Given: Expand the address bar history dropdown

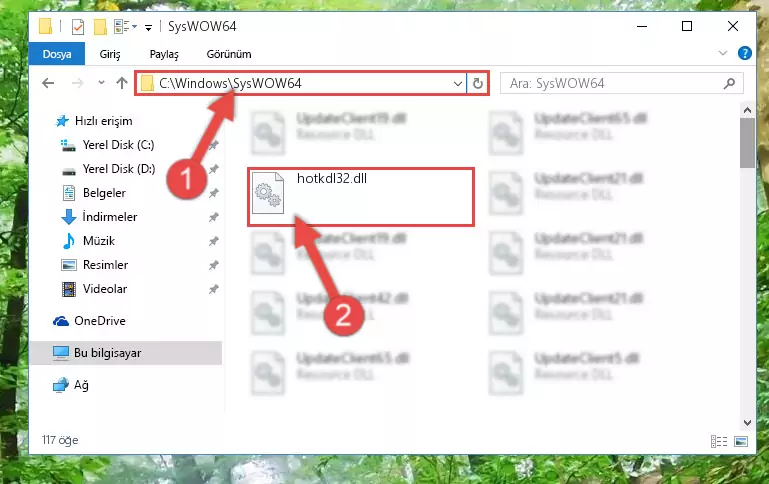Looking at the screenshot, I should pyautogui.click(x=457, y=83).
